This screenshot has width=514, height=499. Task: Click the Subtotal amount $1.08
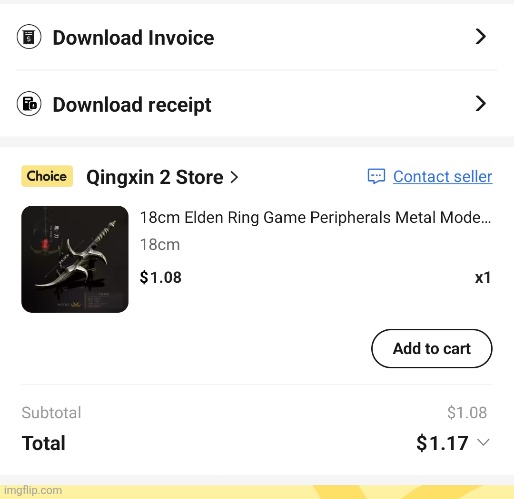467,412
